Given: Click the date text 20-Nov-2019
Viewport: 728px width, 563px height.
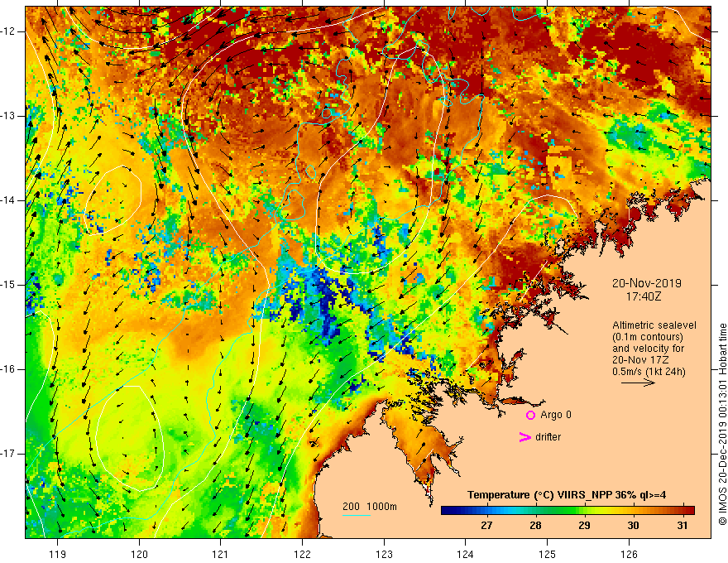Looking at the screenshot, I should (x=646, y=283).
